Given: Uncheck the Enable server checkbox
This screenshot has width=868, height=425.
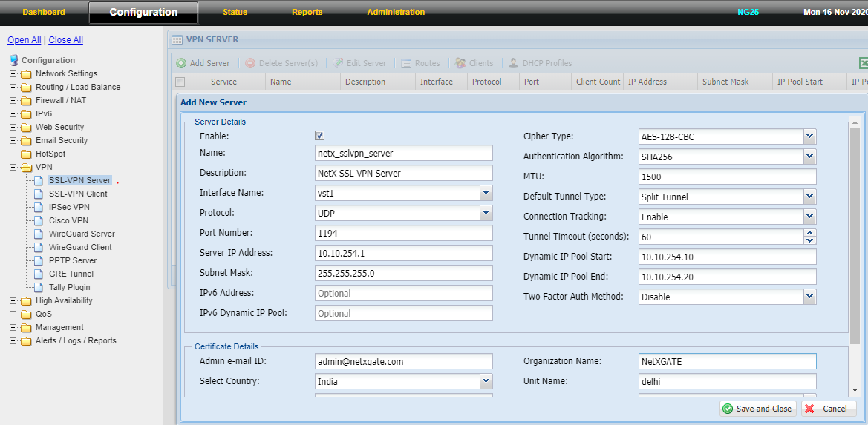Looking at the screenshot, I should click(x=320, y=136).
